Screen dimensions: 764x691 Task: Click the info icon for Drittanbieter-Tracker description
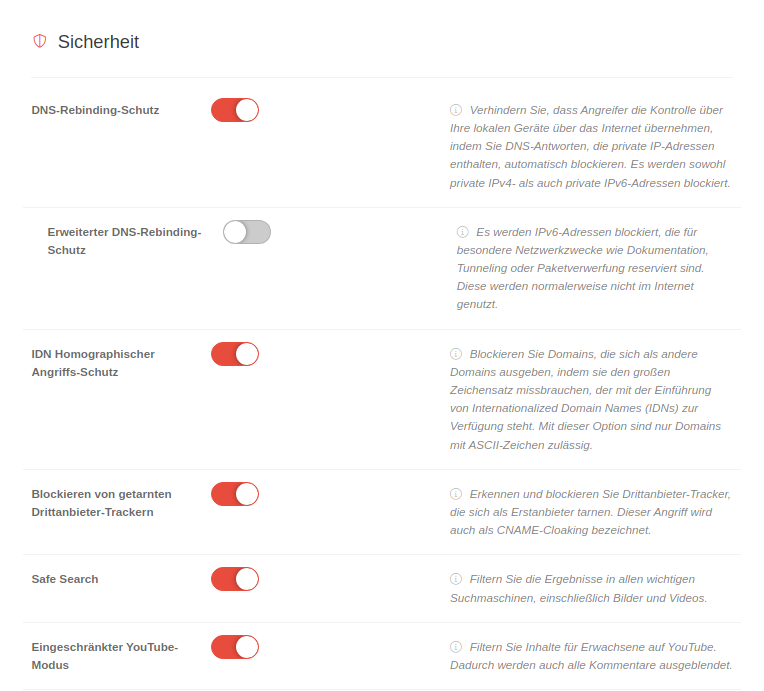456,494
